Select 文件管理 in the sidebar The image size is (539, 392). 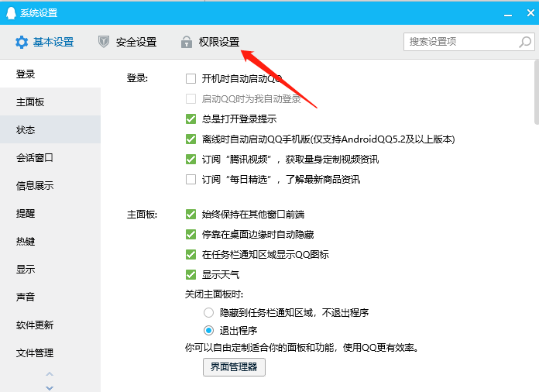pyautogui.click(x=50, y=352)
